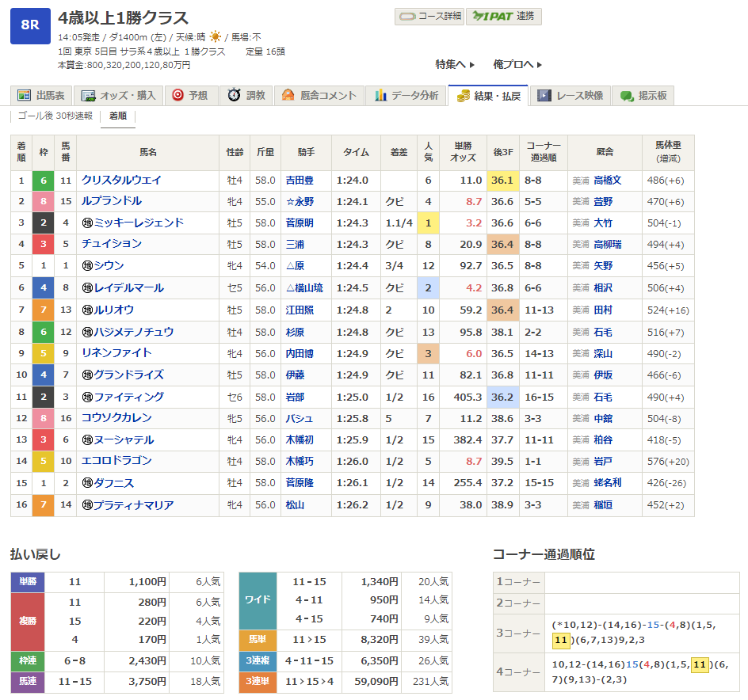
Task: Click the stopwatch icon on 調教 tab
Action: tap(234, 95)
